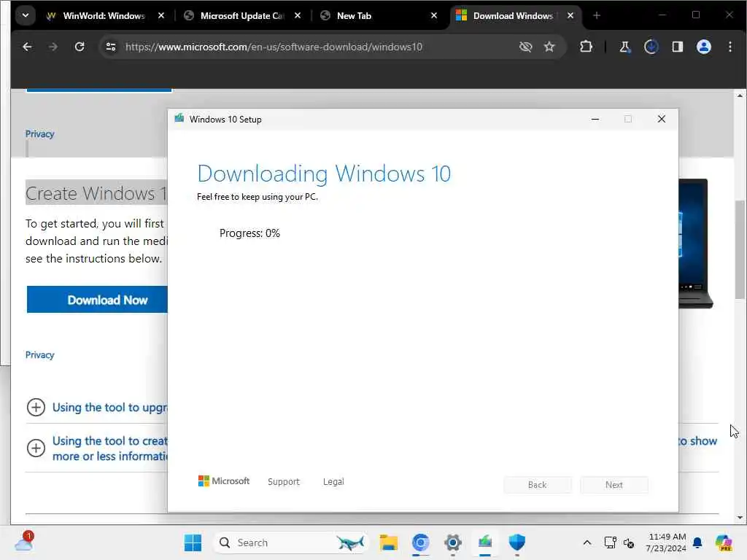Image resolution: width=747 pixels, height=560 pixels.
Task: Click the crossed-out eye tracking icon
Action: (525, 47)
